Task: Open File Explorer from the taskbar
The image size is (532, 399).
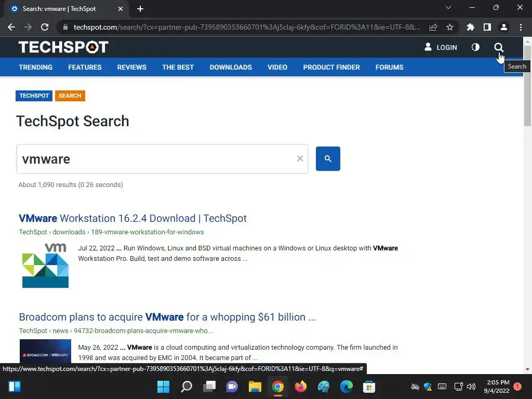Action: (255, 387)
